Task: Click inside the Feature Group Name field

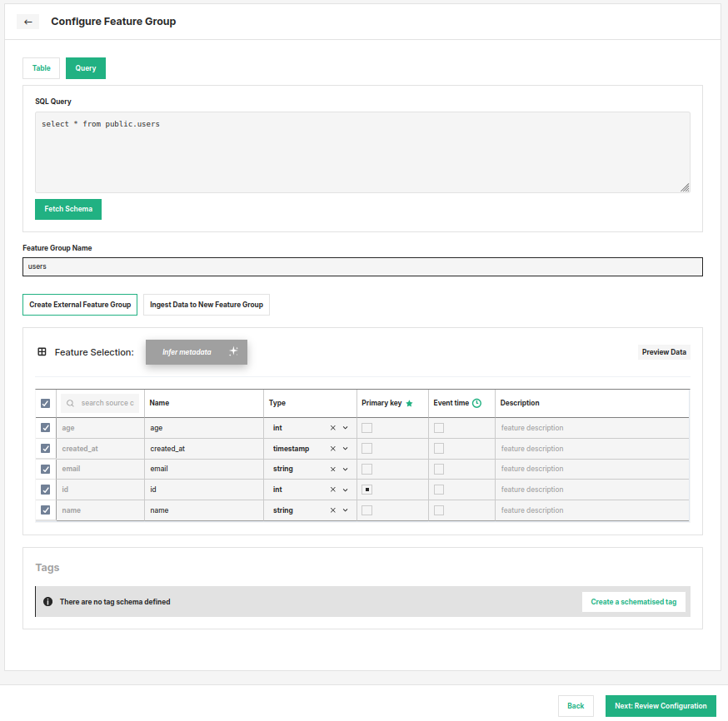Action: tap(362, 266)
